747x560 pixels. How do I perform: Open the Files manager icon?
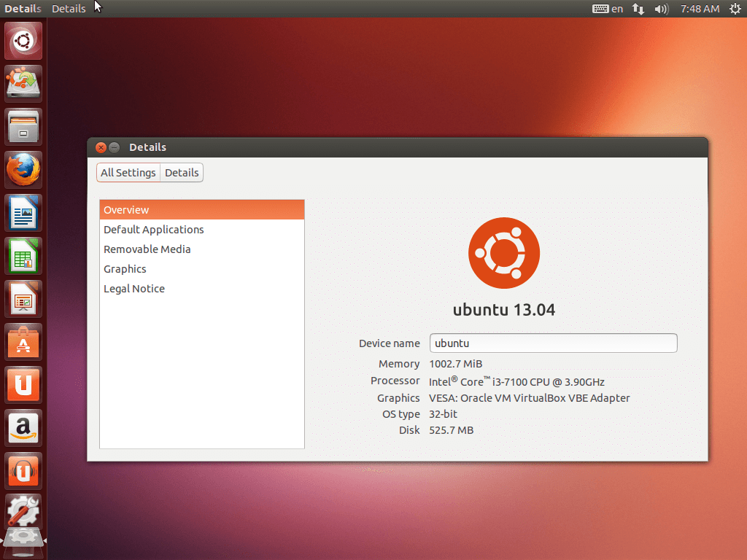(24, 127)
